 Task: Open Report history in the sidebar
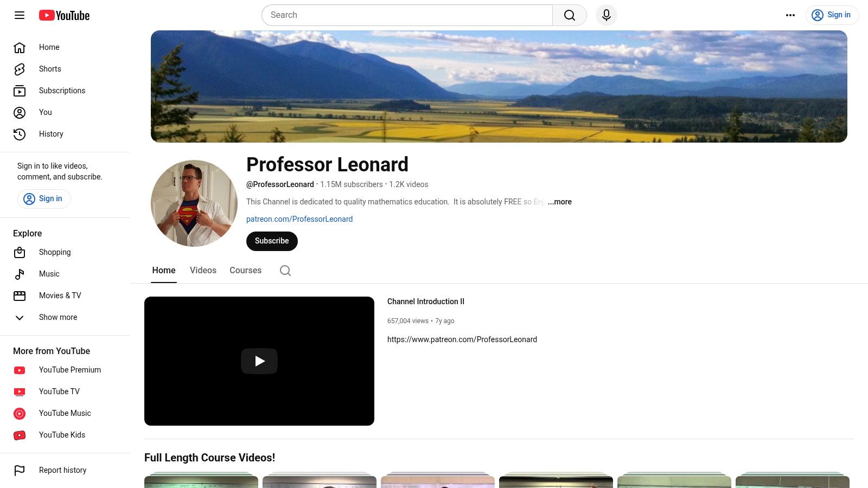(65, 471)
